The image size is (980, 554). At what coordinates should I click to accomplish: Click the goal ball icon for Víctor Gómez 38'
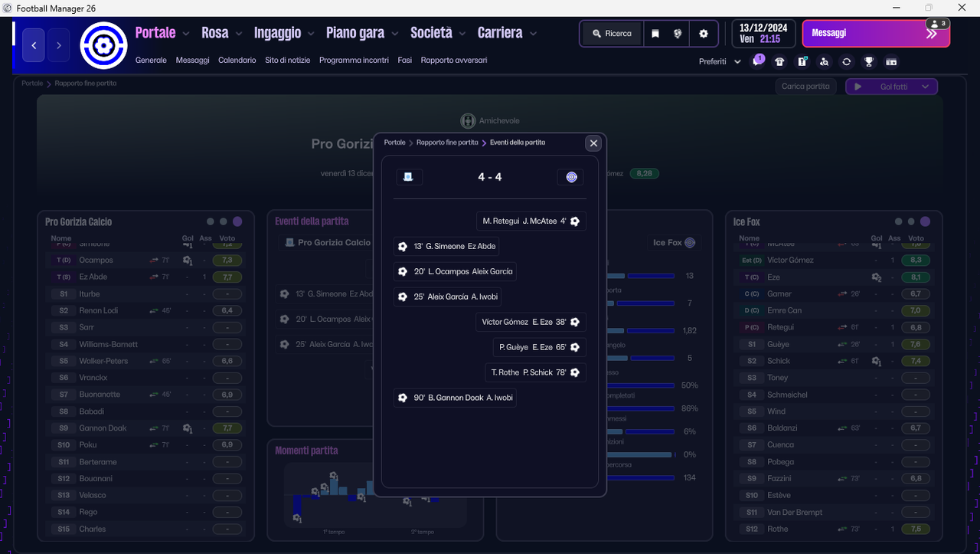575,323
